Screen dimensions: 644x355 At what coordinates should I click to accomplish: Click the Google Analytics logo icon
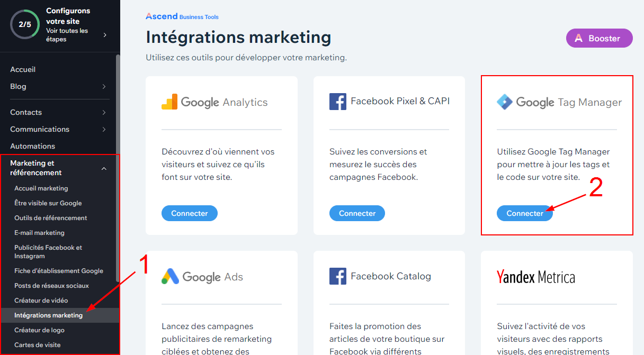point(169,102)
